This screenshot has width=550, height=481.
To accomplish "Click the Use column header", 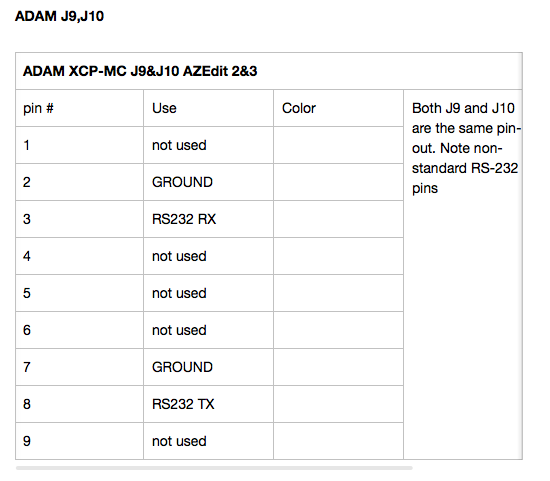I will (208, 108).
